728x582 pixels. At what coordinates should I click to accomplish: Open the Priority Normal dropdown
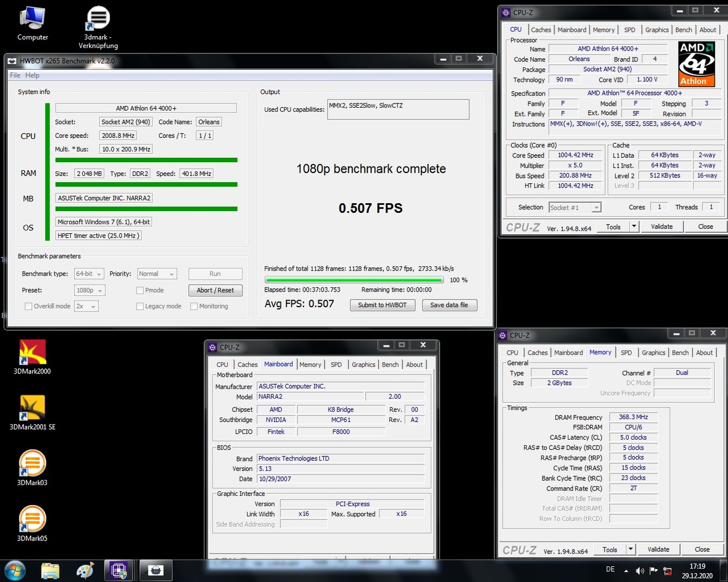(157, 274)
